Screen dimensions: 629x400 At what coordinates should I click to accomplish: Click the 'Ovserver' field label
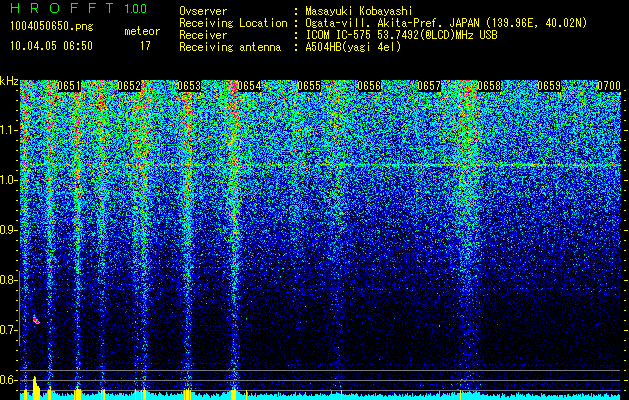(203, 11)
